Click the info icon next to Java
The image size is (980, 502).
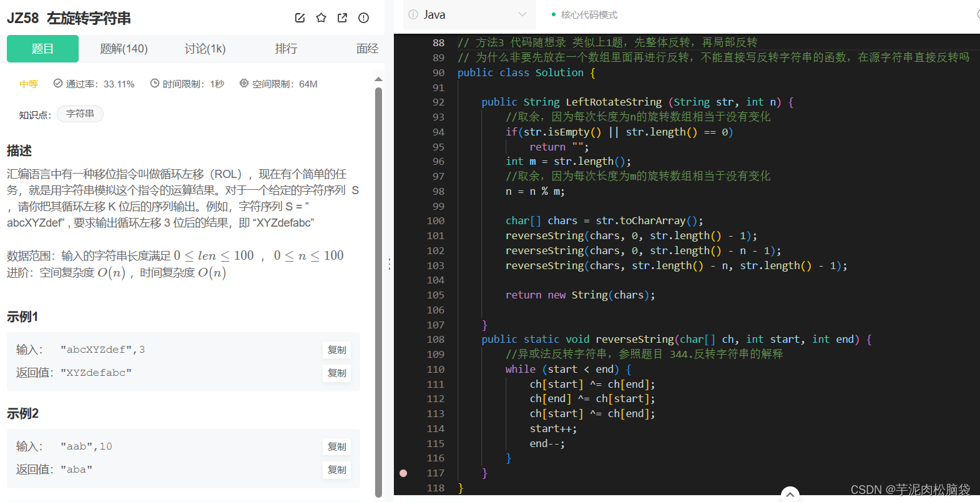(413, 14)
